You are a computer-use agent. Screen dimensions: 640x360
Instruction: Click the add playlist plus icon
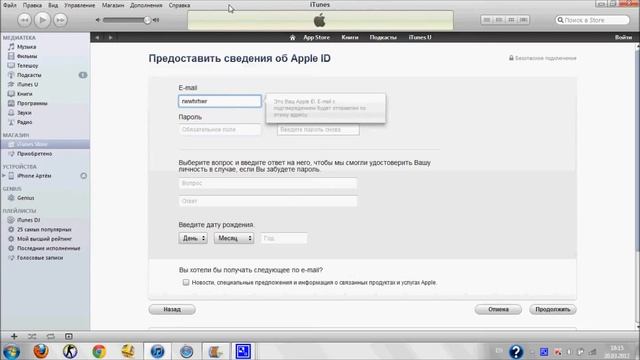[x=14, y=336]
